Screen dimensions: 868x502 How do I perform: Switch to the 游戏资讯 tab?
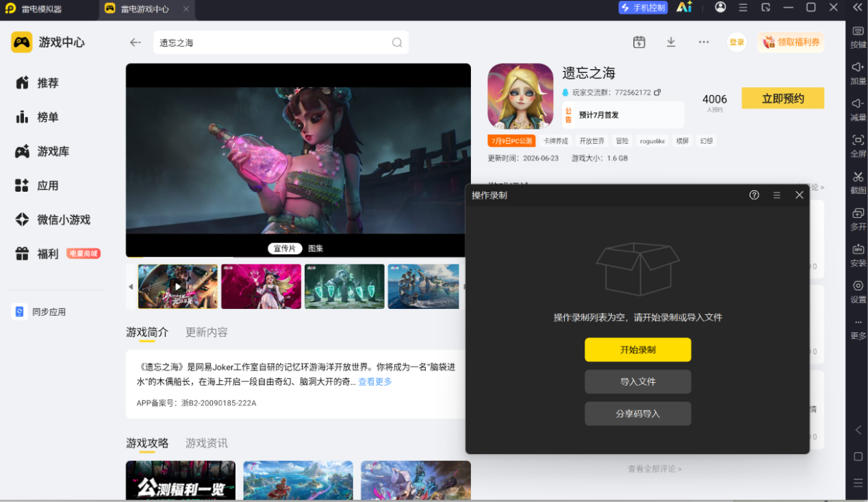point(207,443)
